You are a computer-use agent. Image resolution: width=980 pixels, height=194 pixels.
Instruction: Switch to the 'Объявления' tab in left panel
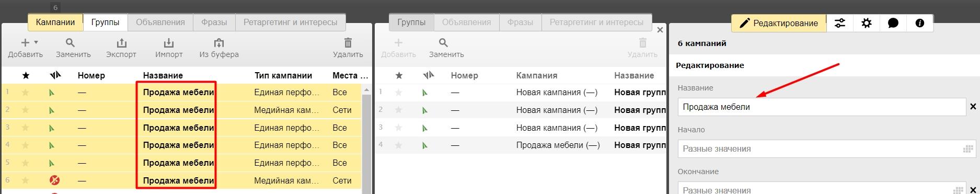point(160,22)
